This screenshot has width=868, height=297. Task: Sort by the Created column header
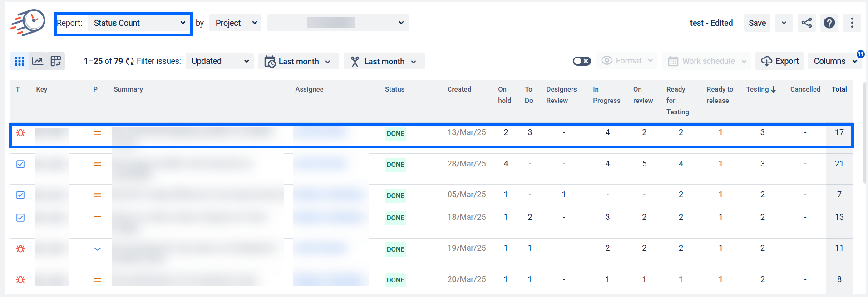[x=459, y=89]
